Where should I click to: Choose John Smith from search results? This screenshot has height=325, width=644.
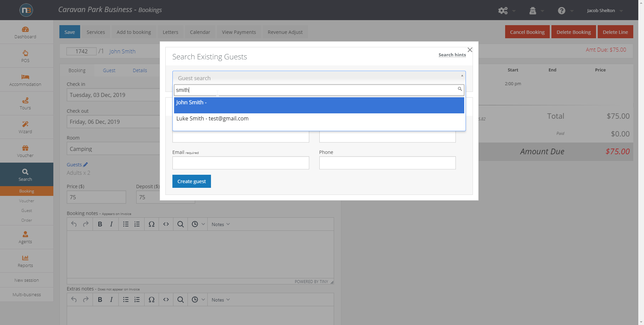pos(319,105)
